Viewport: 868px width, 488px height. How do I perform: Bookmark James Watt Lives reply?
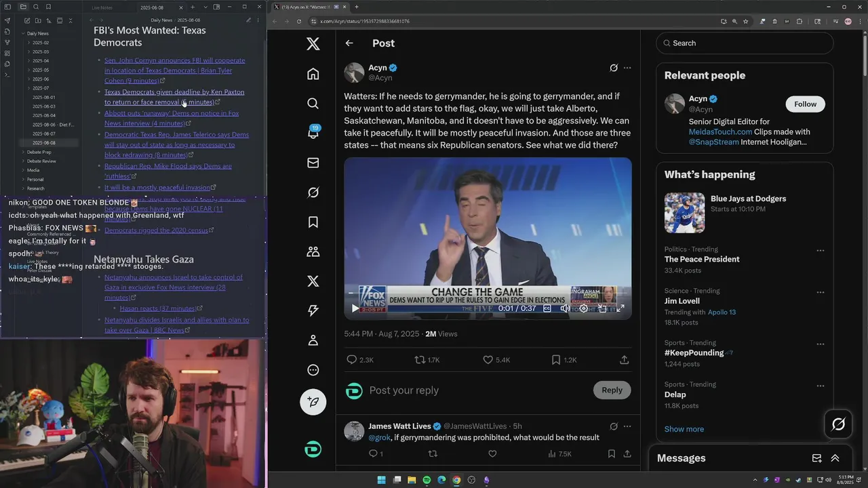[x=611, y=453]
